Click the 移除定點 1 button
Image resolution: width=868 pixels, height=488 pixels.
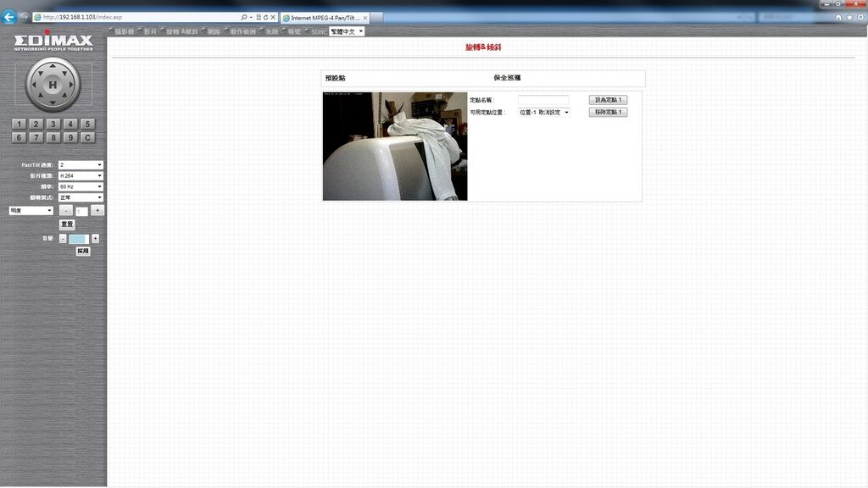(x=608, y=113)
